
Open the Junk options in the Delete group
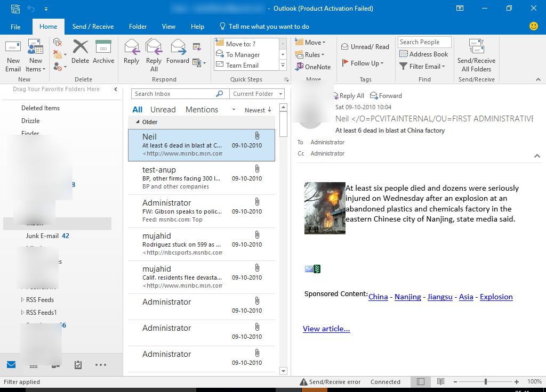pyautogui.click(x=59, y=66)
